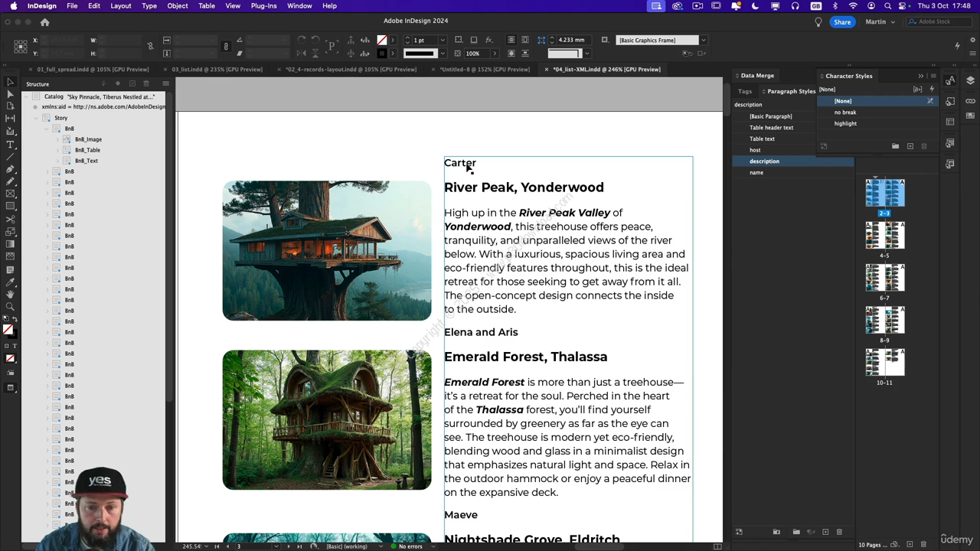Select the Gap tool

10,119
